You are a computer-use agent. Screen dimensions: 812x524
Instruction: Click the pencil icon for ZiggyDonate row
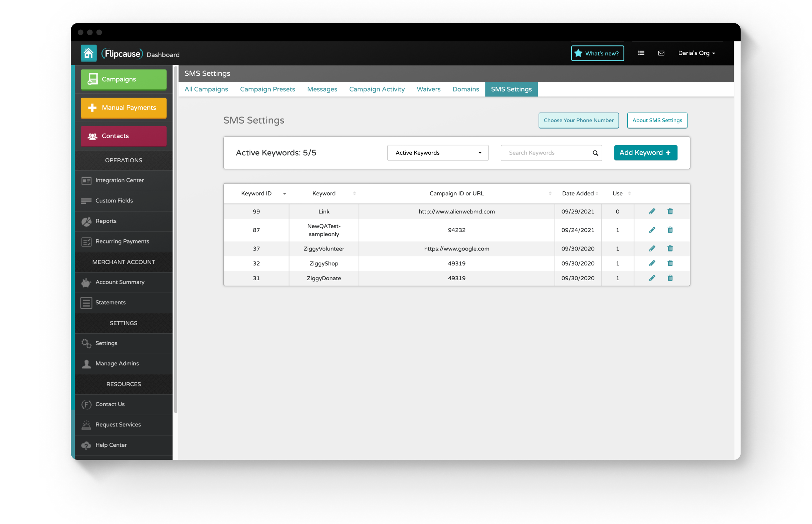(652, 278)
